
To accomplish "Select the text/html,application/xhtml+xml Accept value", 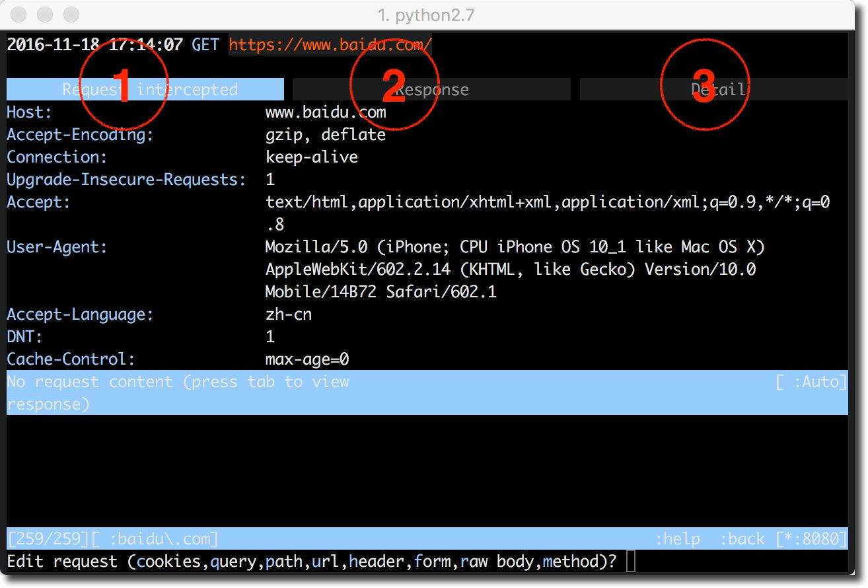I will coord(548,213).
